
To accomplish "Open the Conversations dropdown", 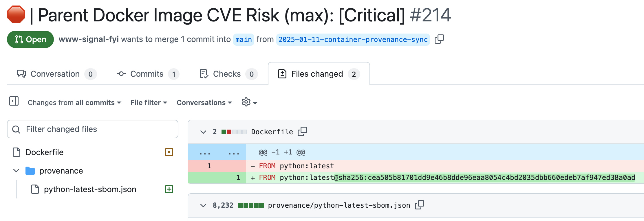I will (x=204, y=103).
